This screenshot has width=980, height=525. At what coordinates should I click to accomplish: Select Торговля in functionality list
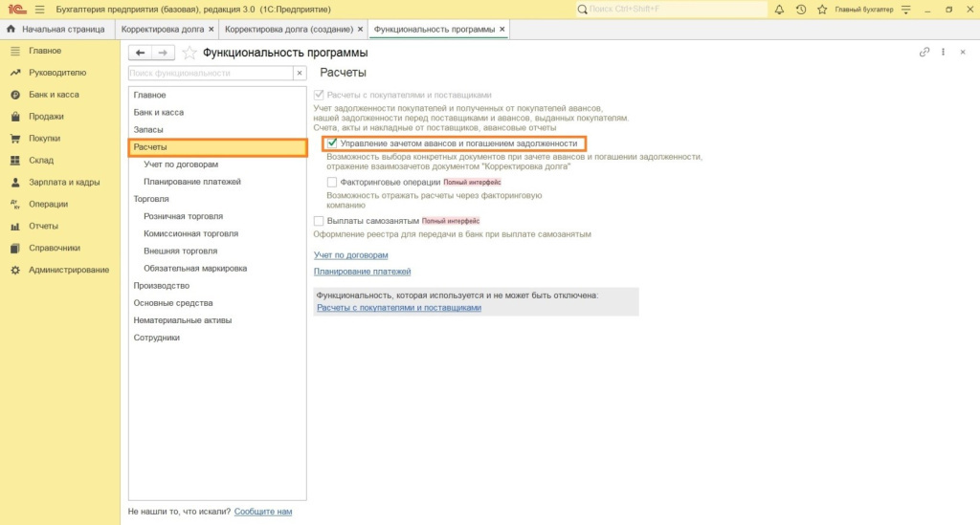point(151,199)
